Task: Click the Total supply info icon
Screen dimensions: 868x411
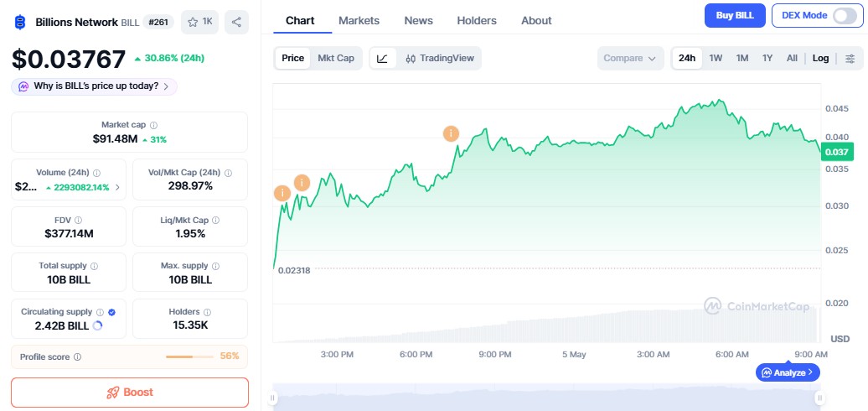Action: pos(95,266)
